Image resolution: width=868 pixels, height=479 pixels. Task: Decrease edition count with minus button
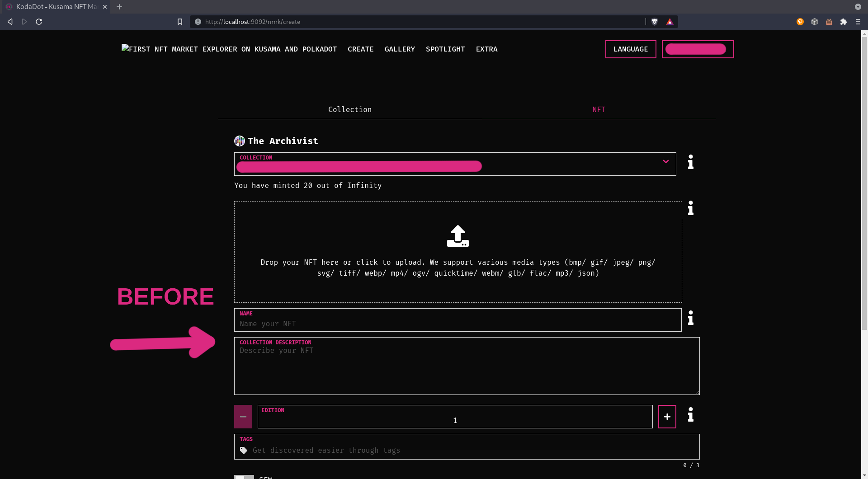point(243,417)
